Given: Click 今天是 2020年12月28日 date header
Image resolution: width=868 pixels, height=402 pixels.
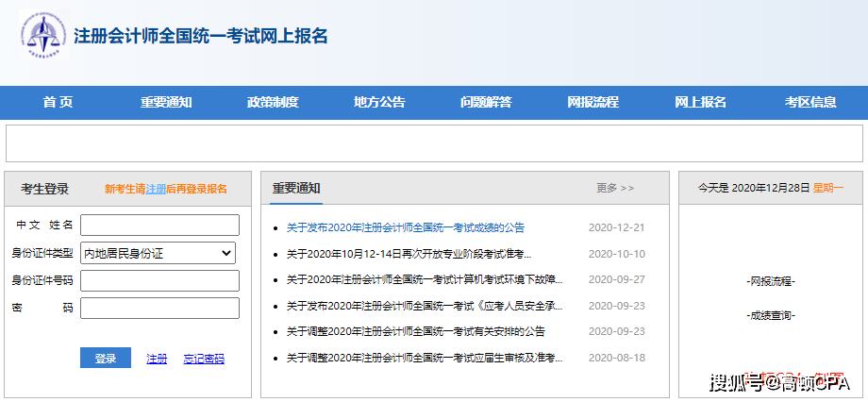Looking at the screenshot, I should 771,188.
